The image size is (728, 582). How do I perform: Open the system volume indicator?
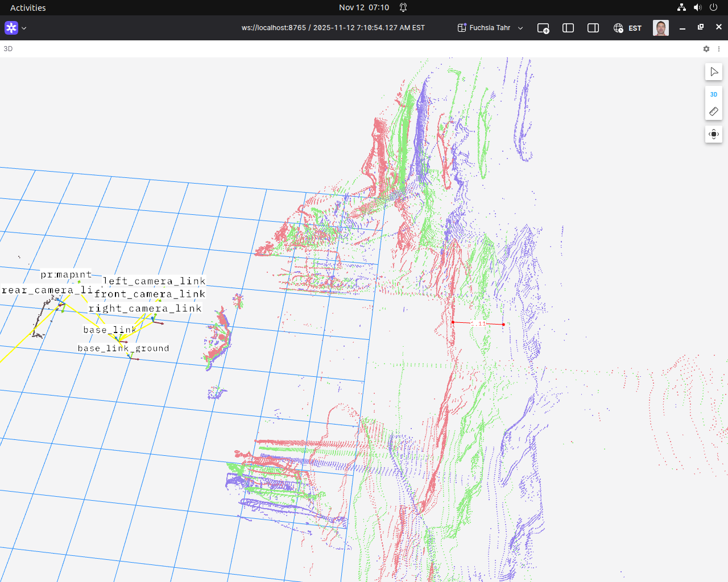(697, 7)
